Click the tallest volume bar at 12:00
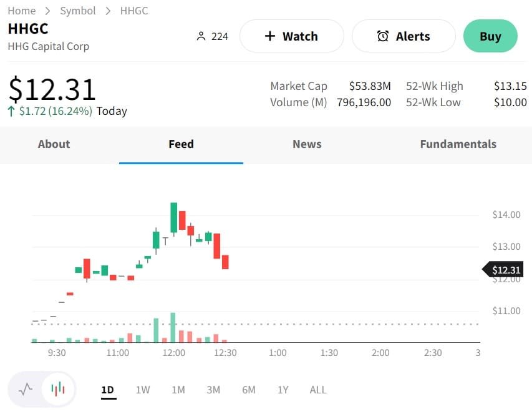Viewport: 532px width, 414px height. tap(173, 327)
